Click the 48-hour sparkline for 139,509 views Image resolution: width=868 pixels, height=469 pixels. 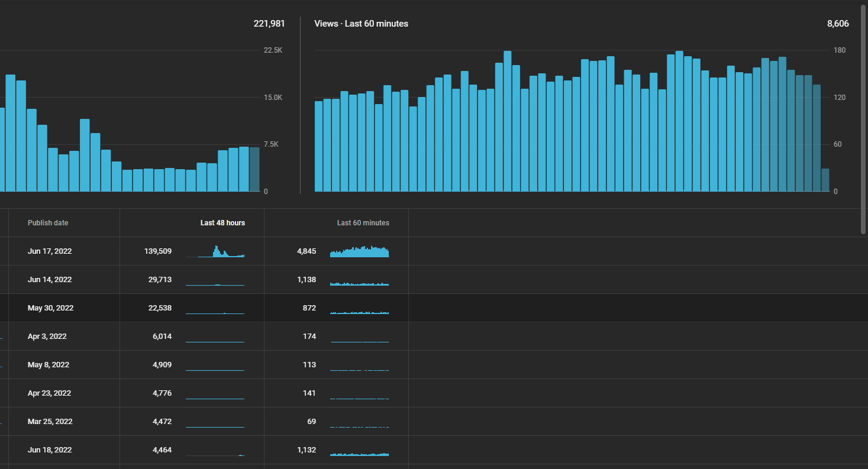click(215, 251)
